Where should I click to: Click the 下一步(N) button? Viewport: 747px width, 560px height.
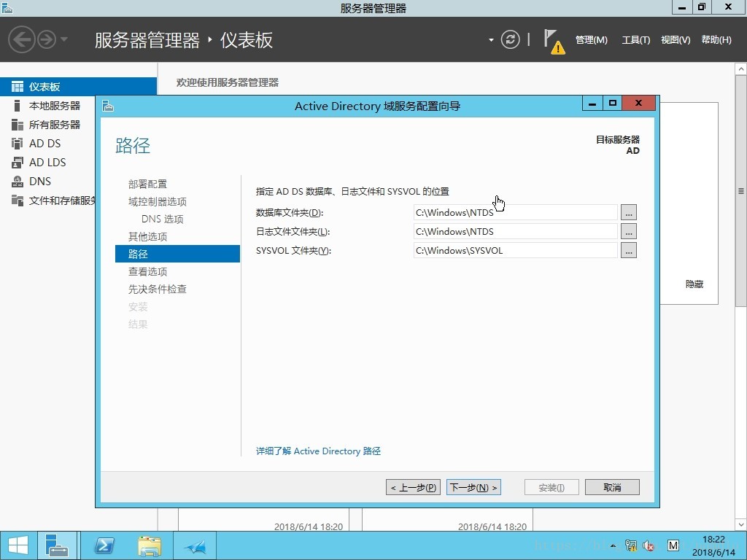coord(473,487)
